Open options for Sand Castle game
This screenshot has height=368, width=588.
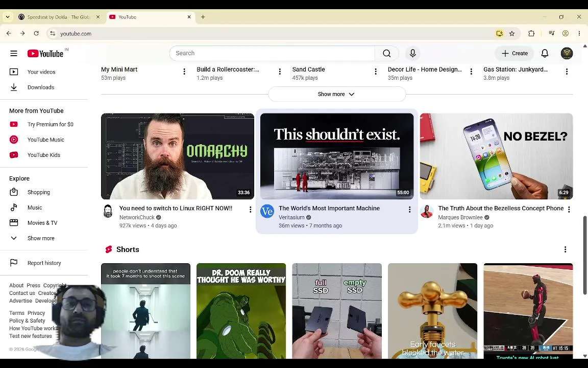point(375,72)
